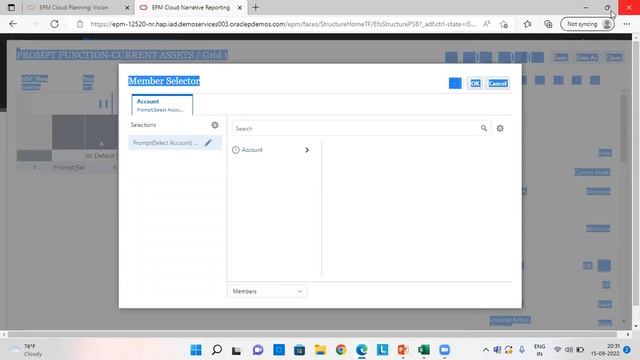Image resolution: width=640 pixels, height=360 pixels.
Task: Click the clock icon beside Account member
Action: pos(236,150)
